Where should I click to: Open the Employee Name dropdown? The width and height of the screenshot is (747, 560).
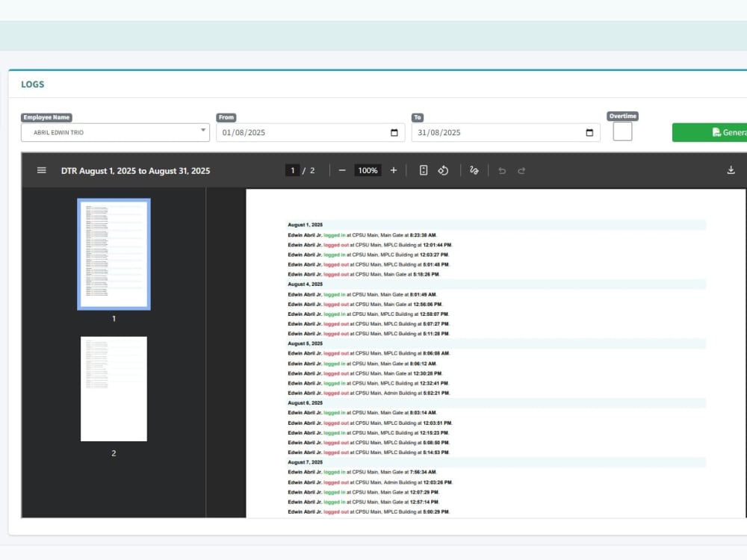click(115, 132)
